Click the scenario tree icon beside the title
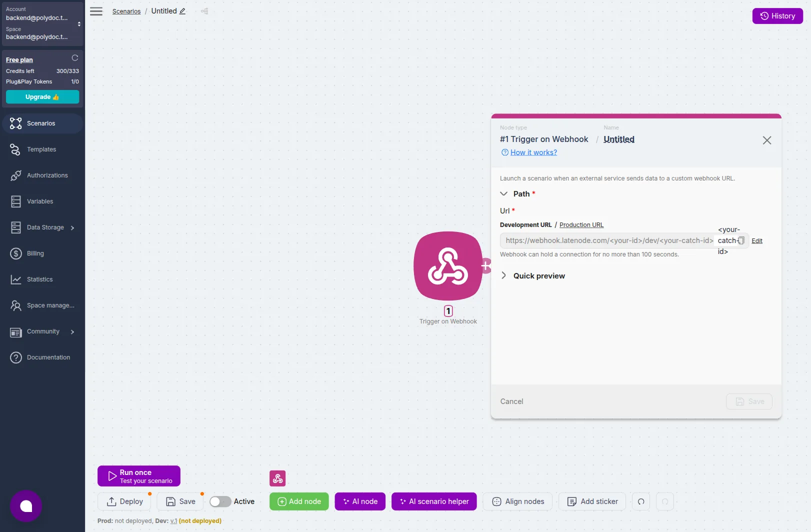Viewport: 811px width, 532px height. (204, 11)
